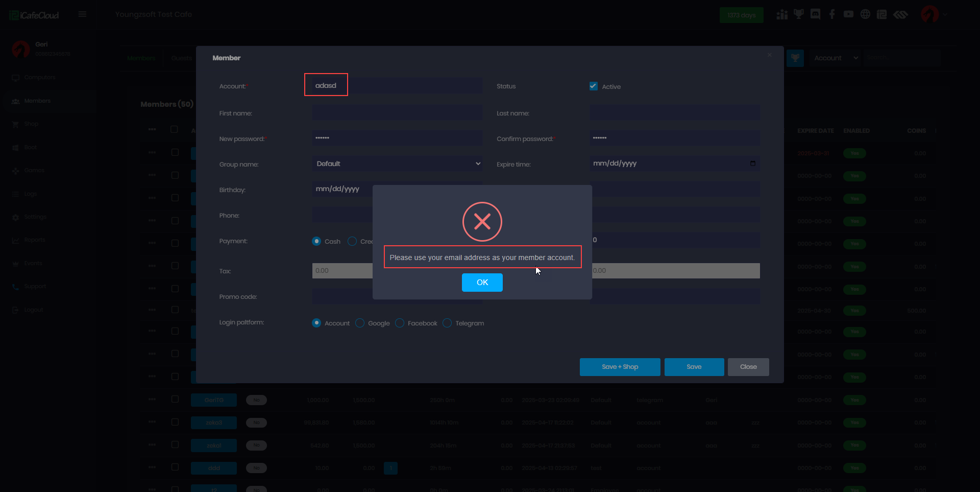Select Google login platform option
Image resolution: width=980 pixels, height=492 pixels.
[x=360, y=323]
